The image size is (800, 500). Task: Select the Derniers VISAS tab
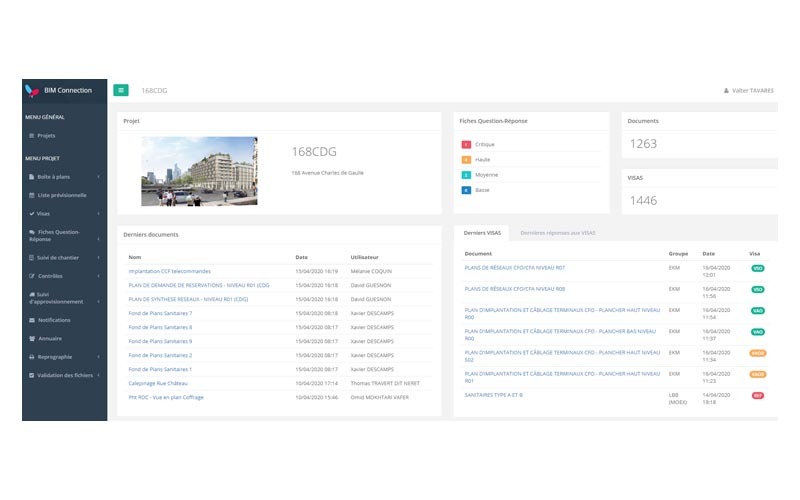[481, 233]
